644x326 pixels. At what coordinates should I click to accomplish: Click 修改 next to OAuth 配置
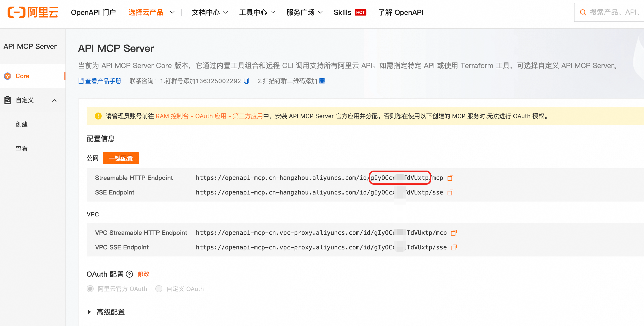click(x=144, y=274)
